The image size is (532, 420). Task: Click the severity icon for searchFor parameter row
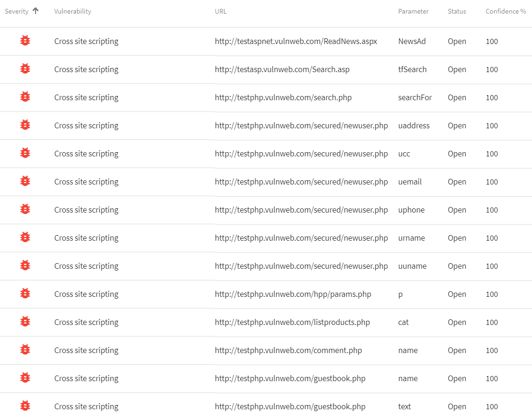click(x=25, y=97)
